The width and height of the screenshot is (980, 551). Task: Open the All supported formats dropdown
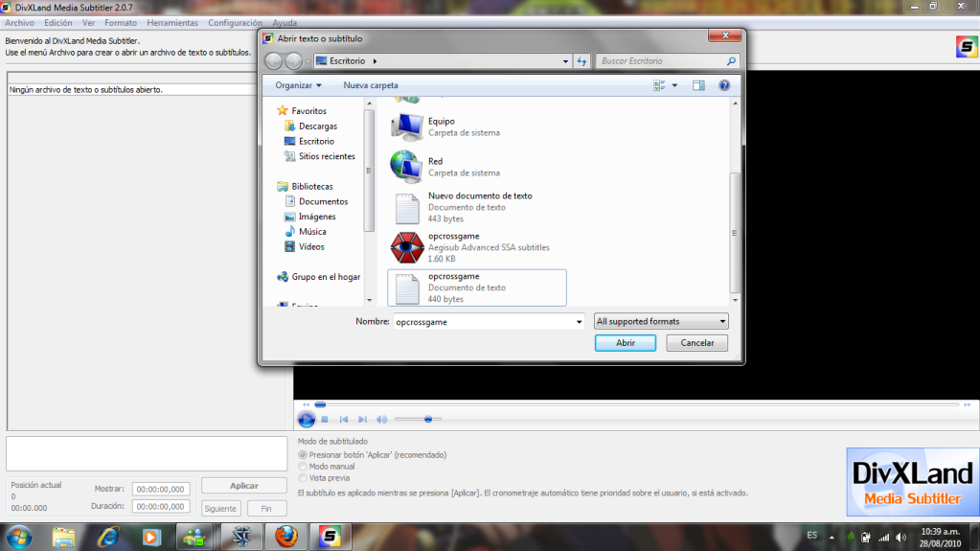click(661, 321)
